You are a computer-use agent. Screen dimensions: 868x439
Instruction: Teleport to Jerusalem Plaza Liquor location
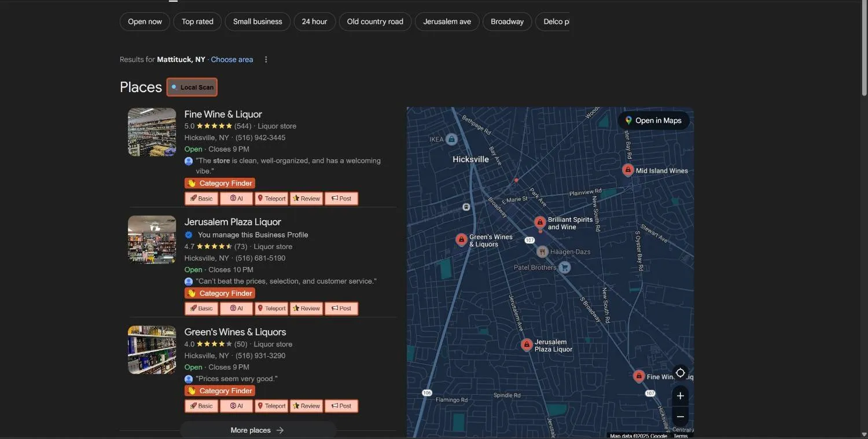coord(271,309)
